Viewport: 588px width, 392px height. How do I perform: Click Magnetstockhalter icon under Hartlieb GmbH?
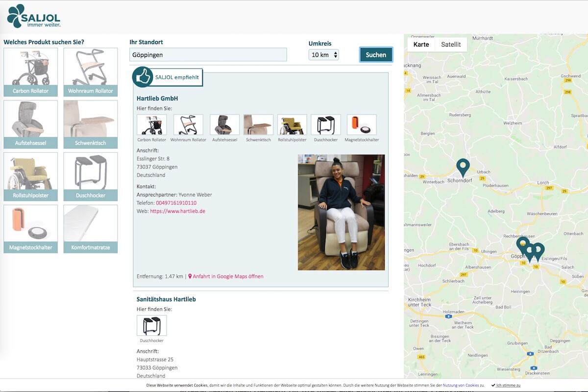pos(362,125)
